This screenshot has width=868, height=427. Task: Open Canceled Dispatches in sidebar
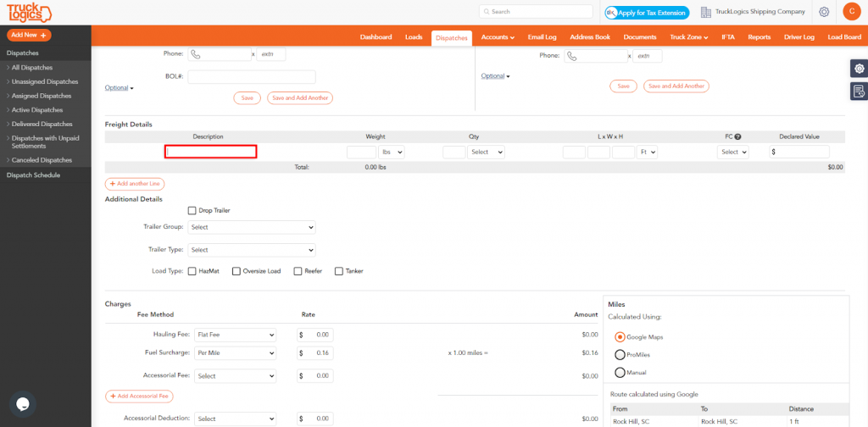[x=42, y=160]
